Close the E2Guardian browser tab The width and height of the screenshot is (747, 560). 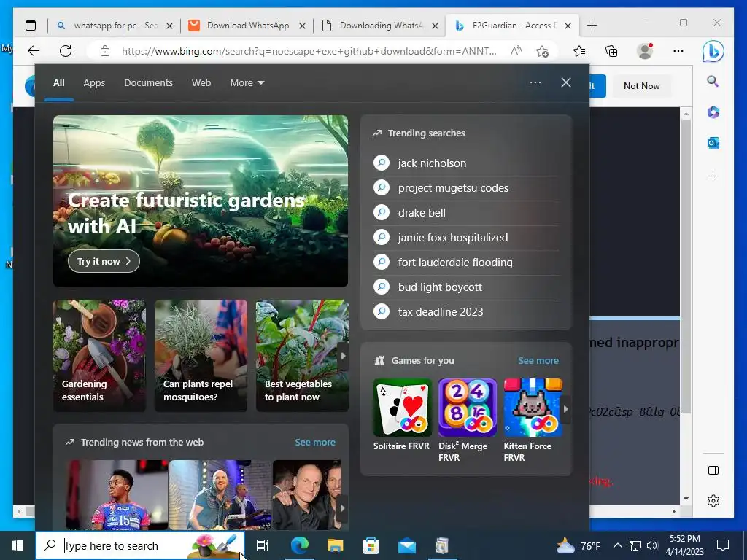[x=568, y=26]
